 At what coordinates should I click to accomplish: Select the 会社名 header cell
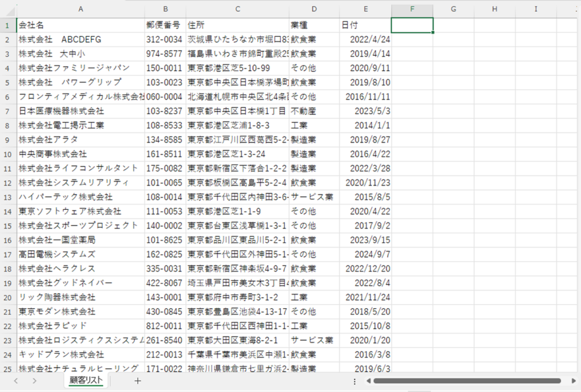(81, 25)
